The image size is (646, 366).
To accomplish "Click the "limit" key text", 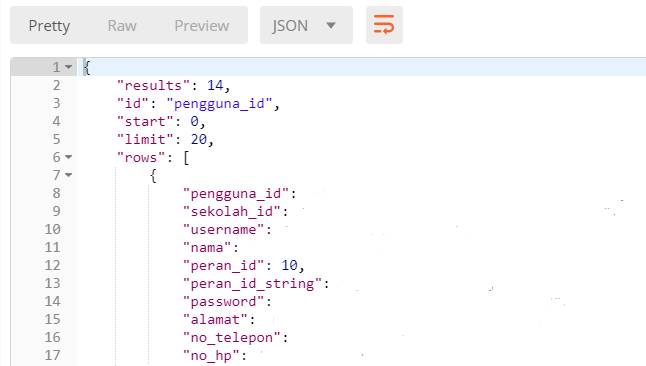I will 145,139.
